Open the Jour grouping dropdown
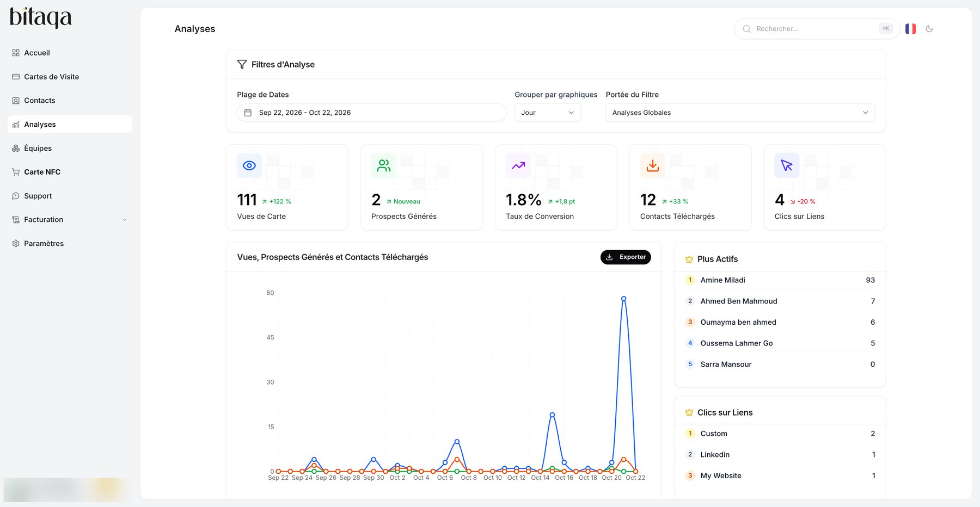Screen dimensions: 980x507 coord(548,113)
